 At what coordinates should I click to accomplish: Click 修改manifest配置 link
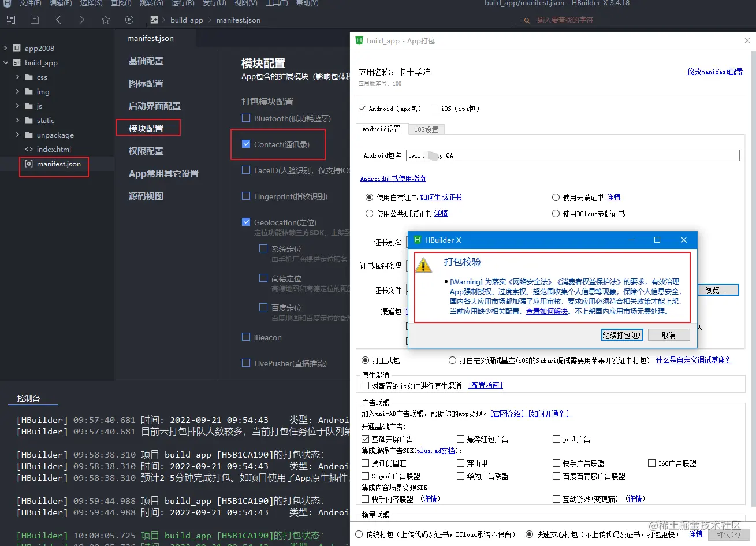715,72
